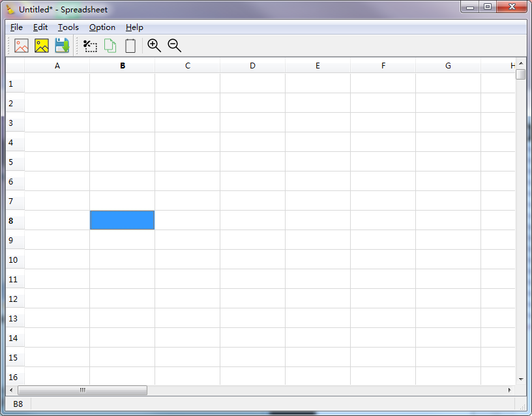Minimize the Spreadsheet window

(470, 7)
